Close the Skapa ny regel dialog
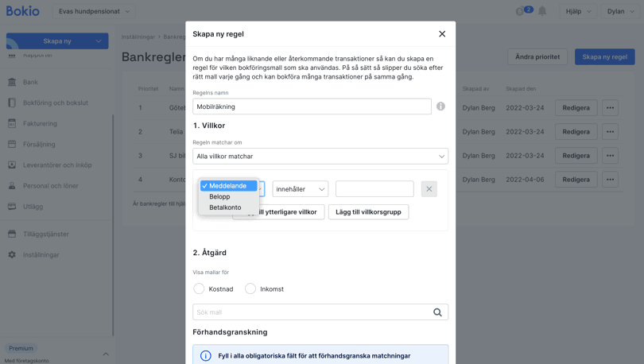The width and height of the screenshot is (644, 364). pos(442,34)
